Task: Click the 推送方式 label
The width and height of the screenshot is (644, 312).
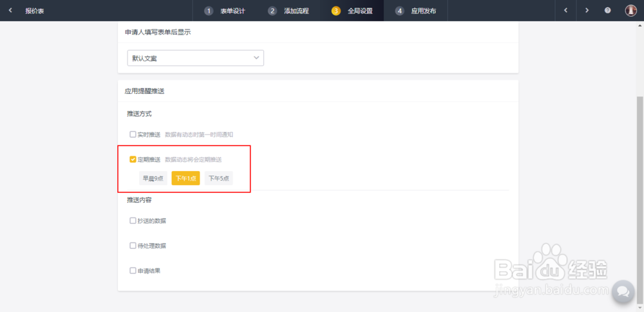Action: (x=140, y=114)
